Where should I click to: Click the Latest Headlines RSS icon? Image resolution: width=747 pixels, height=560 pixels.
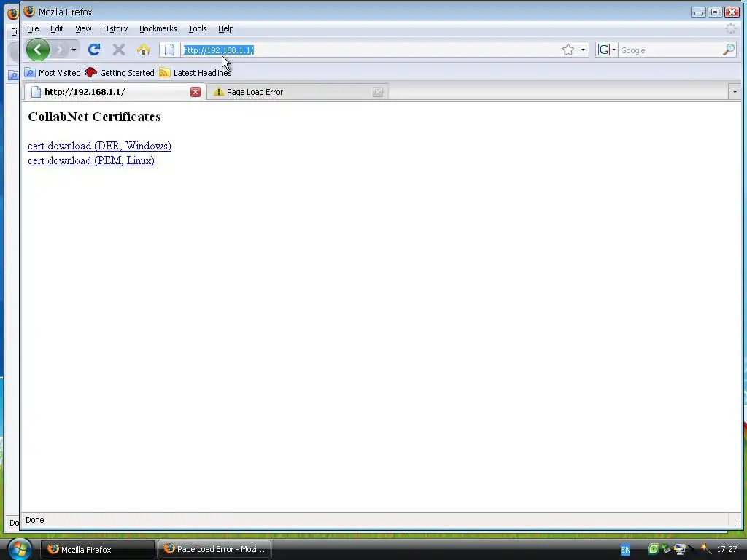[x=165, y=72]
